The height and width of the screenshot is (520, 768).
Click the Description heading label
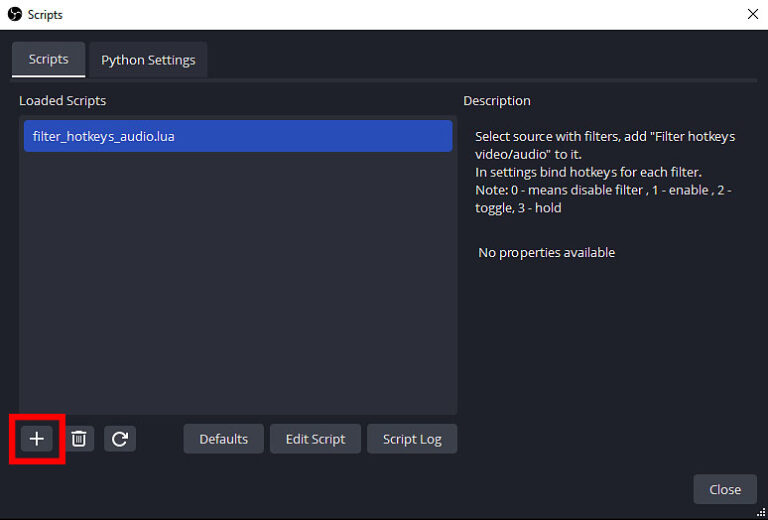[x=497, y=100]
